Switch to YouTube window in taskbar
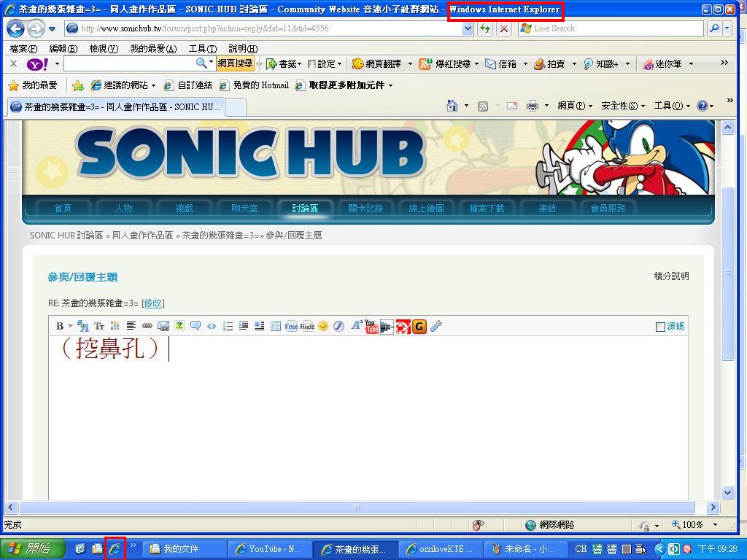The width and height of the screenshot is (747, 560). [269, 549]
